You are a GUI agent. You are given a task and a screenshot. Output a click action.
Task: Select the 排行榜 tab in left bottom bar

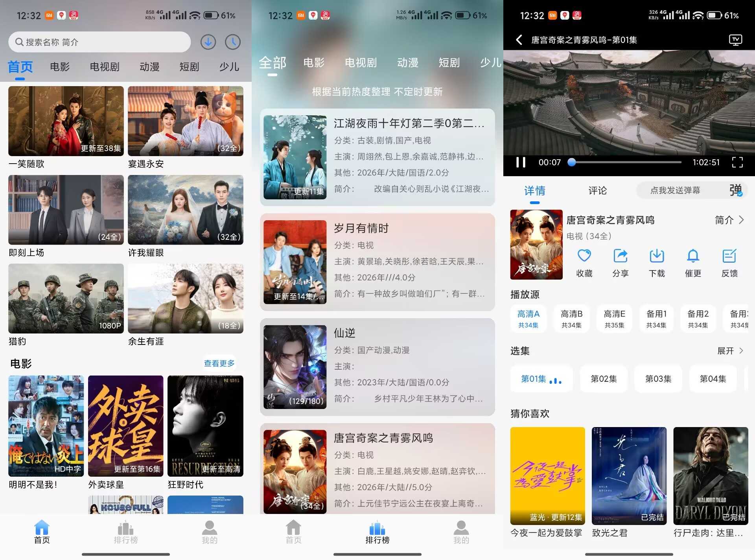click(x=126, y=532)
